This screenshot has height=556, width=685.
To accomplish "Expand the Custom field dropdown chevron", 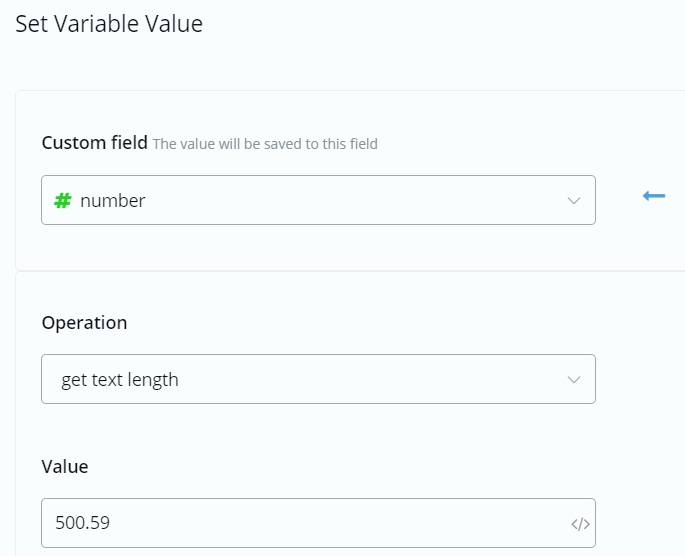I will [574, 200].
